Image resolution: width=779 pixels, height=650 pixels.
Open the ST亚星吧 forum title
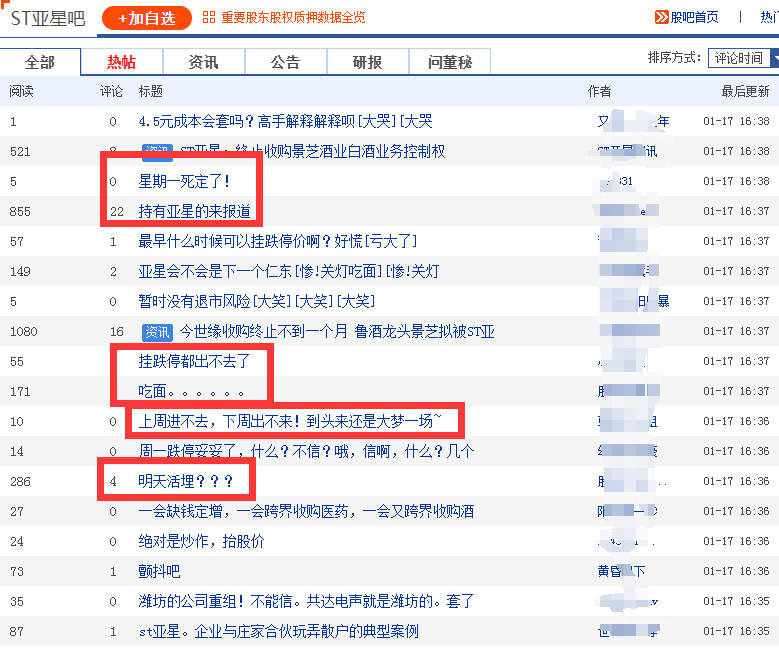click(x=48, y=19)
